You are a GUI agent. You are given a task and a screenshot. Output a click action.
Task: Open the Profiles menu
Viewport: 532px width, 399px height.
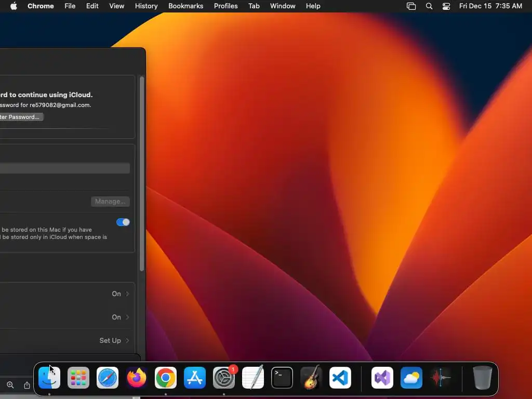(x=225, y=6)
